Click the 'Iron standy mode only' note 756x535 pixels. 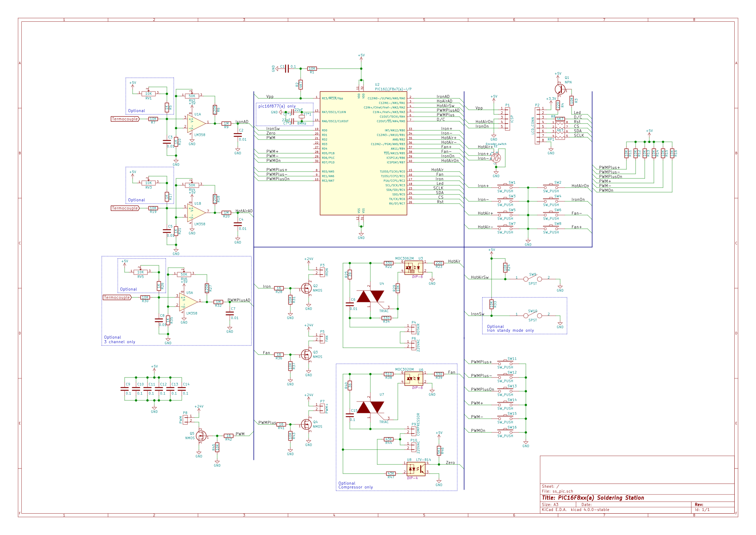click(510, 331)
